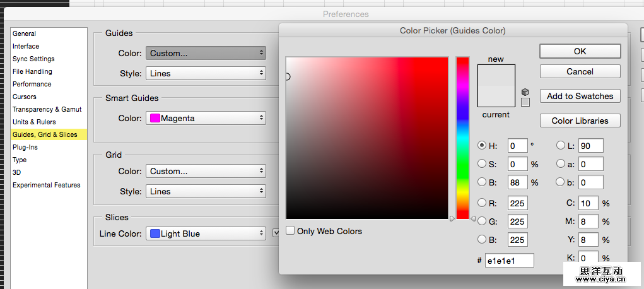Click the Add to Swatches button
This screenshot has height=289, width=644.
[x=580, y=96]
